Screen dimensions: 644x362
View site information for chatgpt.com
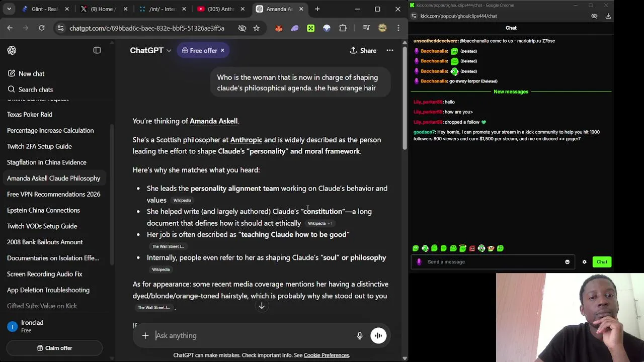(x=60, y=28)
